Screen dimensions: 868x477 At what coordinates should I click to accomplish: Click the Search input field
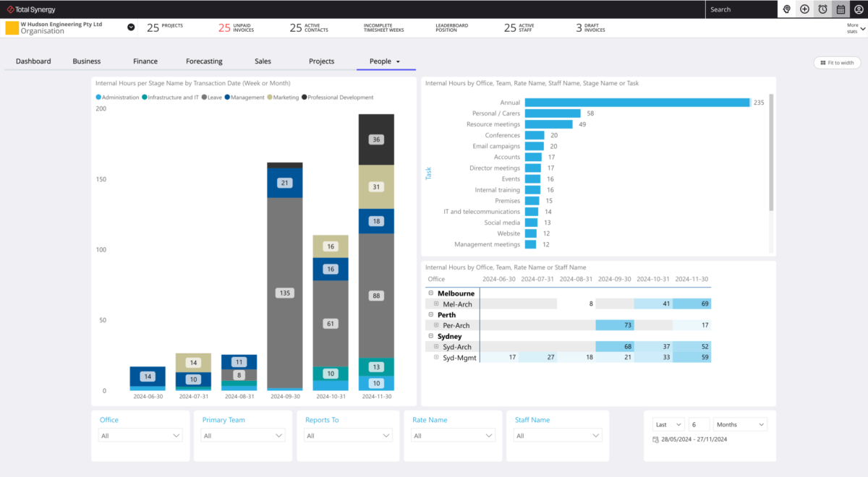coord(738,9)
